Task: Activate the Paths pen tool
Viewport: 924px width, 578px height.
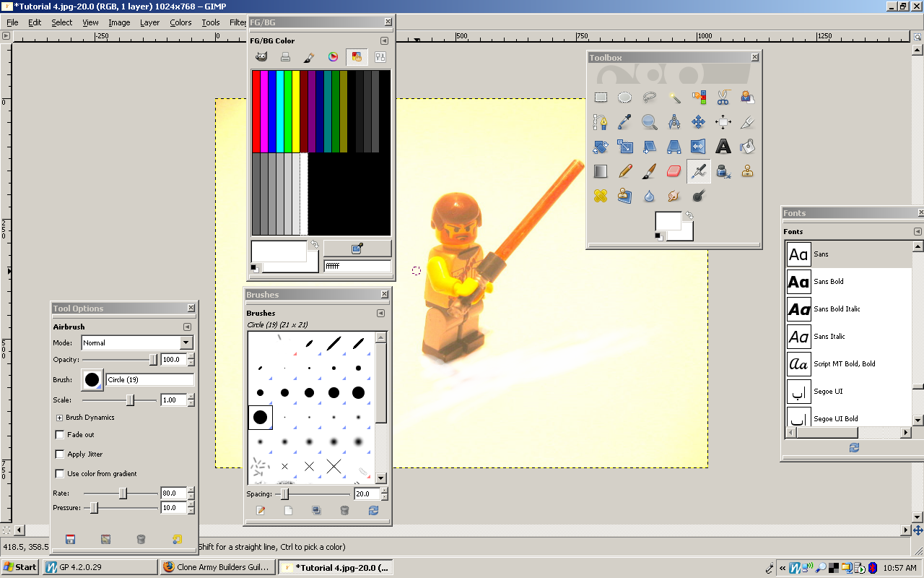Action: click(x=601, y=121)
